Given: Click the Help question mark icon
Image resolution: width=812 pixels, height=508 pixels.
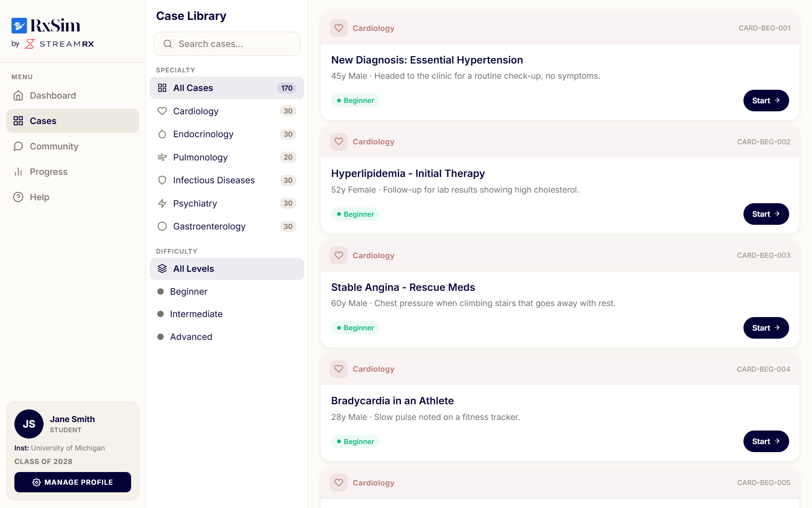Looking at the screenshot, I should pos(18,197).
